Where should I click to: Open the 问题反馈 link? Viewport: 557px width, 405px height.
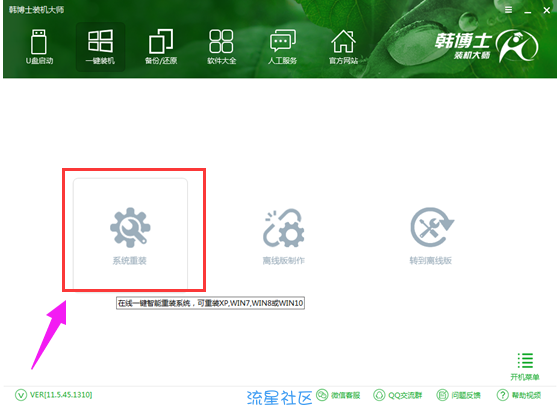(x=458, y=395)
